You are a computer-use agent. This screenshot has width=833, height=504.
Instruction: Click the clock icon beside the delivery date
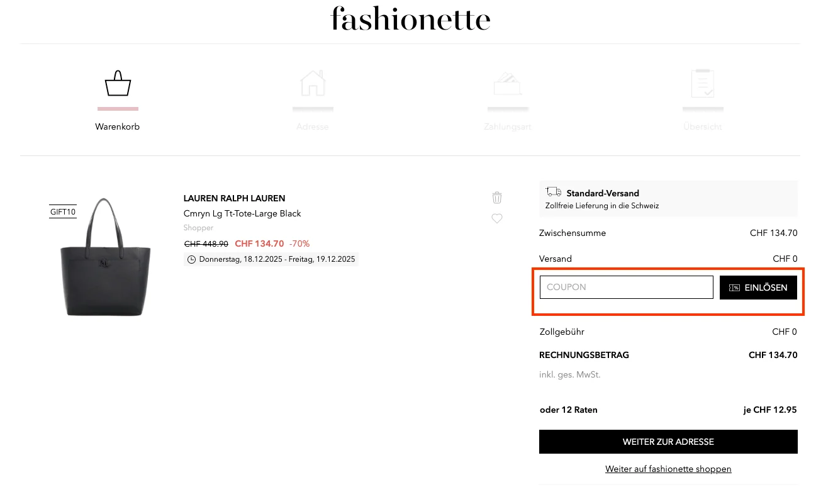pos(191,259)
